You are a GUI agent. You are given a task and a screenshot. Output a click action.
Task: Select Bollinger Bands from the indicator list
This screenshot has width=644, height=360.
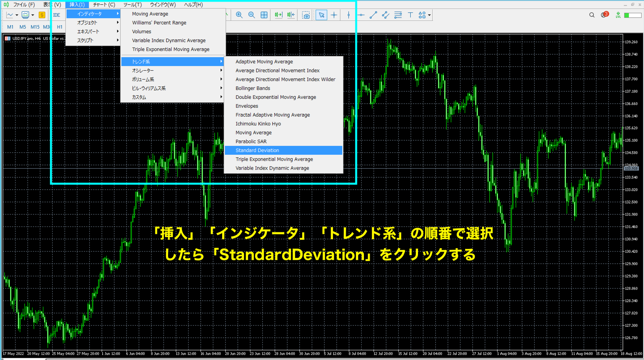pyautogui.click(x=253, y=88)
